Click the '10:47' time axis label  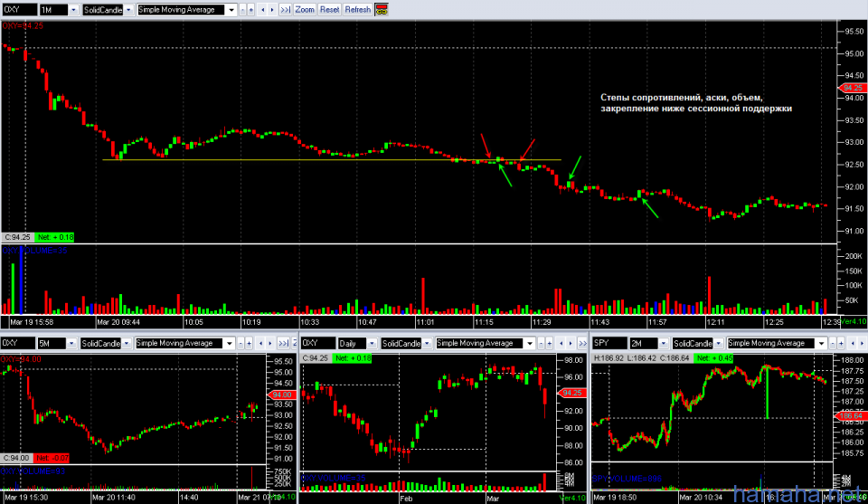point(366,322)
